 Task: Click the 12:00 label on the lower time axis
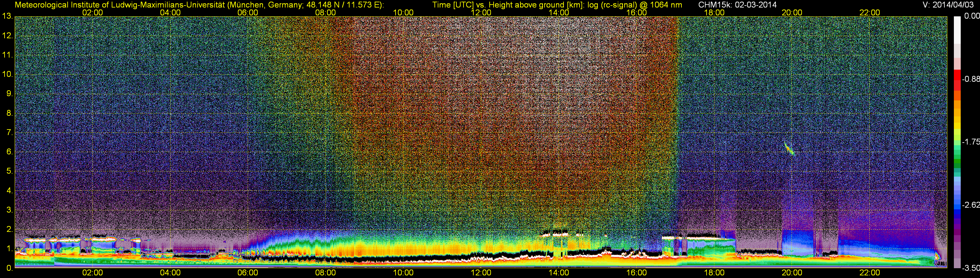click(481, 273)
